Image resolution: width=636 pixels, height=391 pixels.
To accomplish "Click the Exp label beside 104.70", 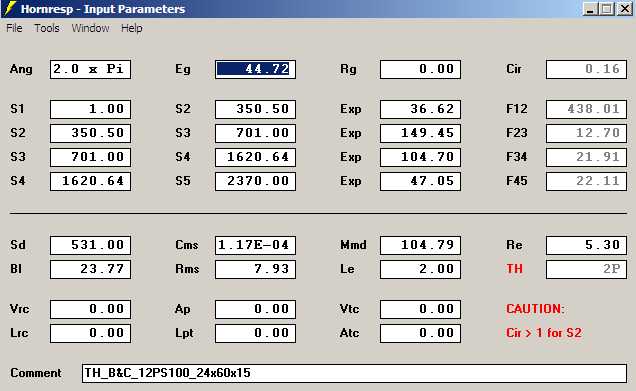I will coord(350,157).
